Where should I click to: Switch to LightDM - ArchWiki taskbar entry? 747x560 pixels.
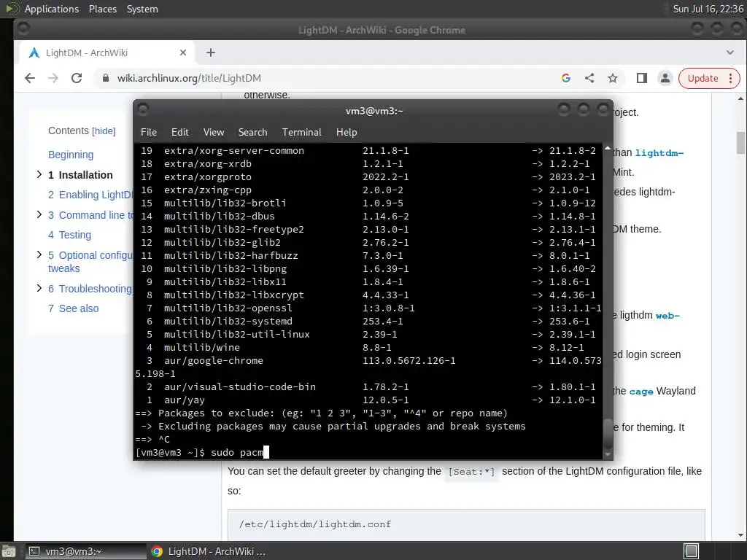208,551
